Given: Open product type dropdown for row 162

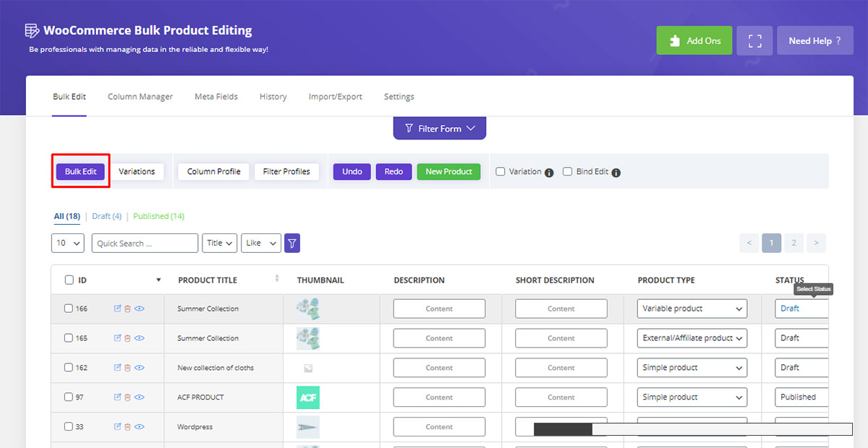Looking at the screenshot, I should (692, 368).
